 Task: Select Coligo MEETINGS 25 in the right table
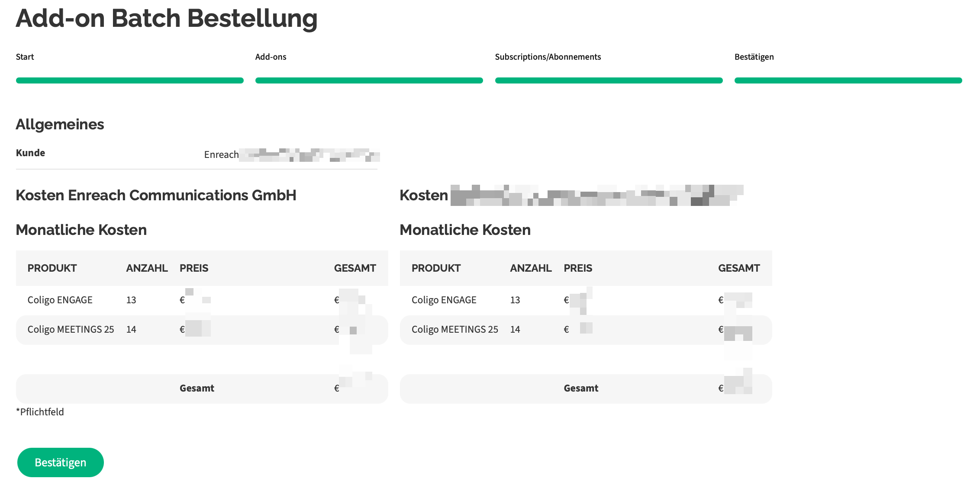click(x=455, y=330)
